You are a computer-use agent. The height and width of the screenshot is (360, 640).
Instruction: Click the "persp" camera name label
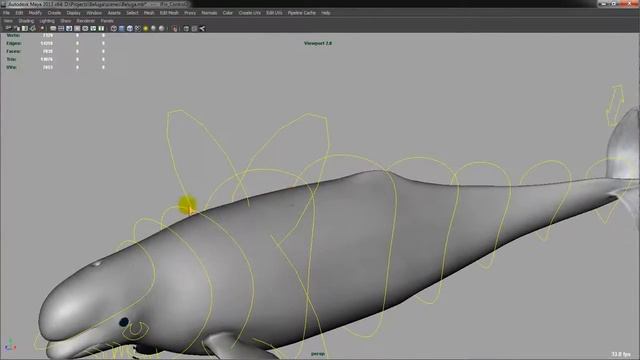coord(318,353)
